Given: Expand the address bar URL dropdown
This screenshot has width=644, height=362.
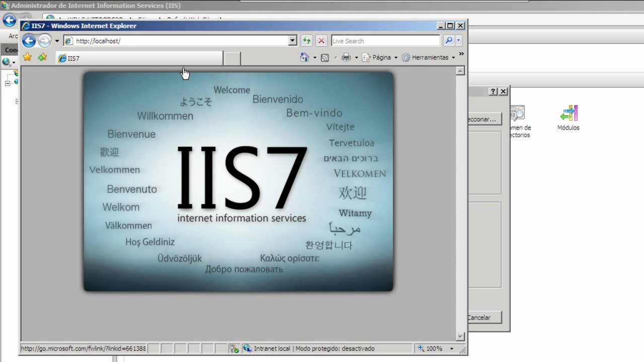Looking at the screenshot, I should (293, 41).
